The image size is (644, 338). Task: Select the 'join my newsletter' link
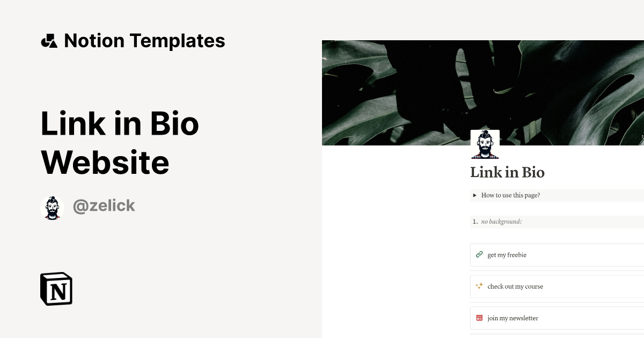click(x=513, y=318)
